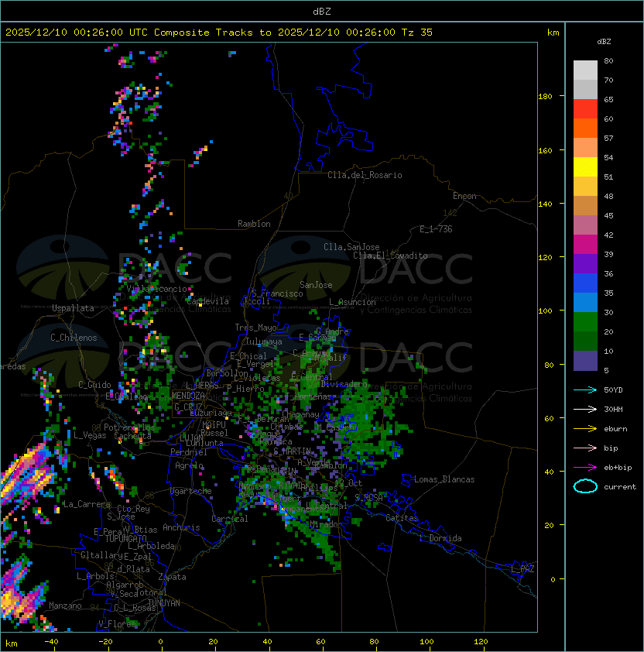Select the dark orange 57–60 dBZ swatch
This screenshot has width=644, height=652.
[585, 128]
